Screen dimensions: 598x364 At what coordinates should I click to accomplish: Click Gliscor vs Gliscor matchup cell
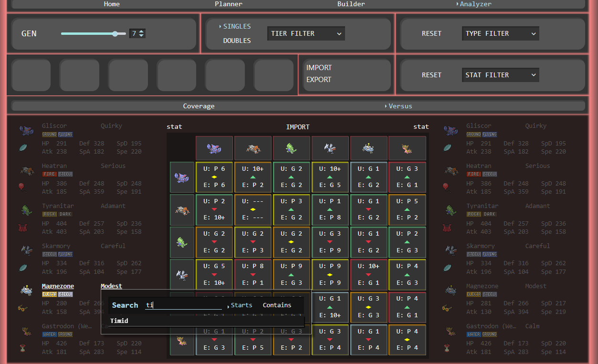[x=214, y=177]
